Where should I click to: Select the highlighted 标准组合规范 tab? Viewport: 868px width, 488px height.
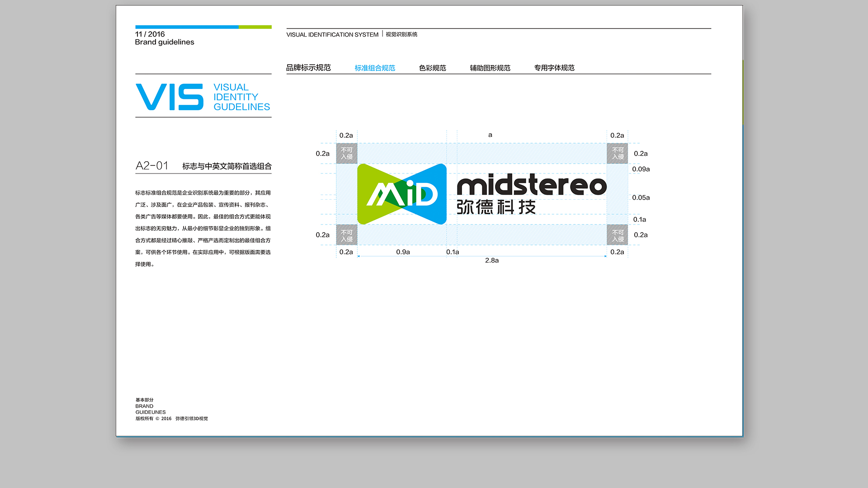coord(375,68)
